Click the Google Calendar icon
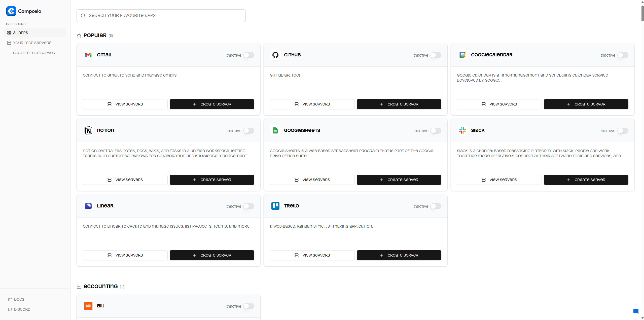 tap(462, 55)
